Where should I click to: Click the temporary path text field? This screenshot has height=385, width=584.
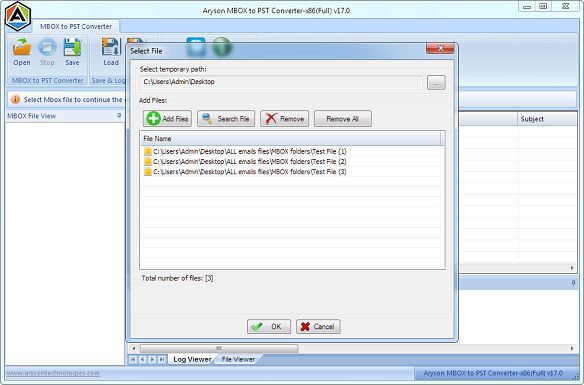point(282,82)
